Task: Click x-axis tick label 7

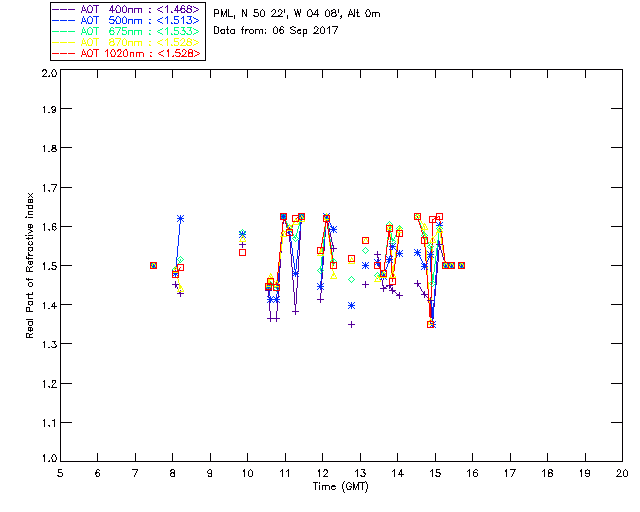Action: click(135, 473)
